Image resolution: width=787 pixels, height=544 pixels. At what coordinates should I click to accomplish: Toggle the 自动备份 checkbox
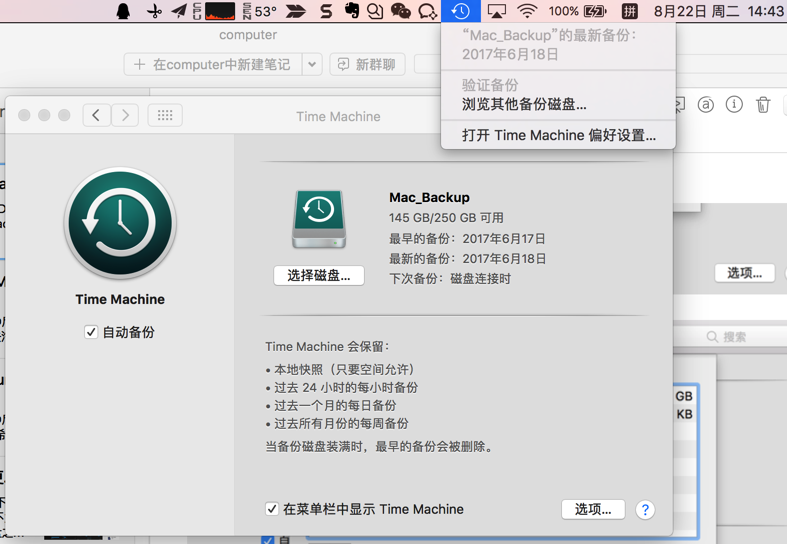tap(91, 332)
